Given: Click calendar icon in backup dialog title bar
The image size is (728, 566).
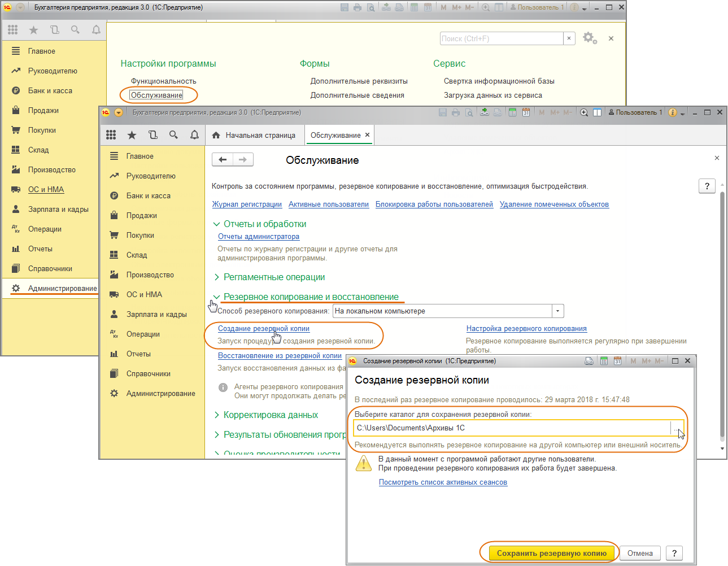Looking at the screenshot, I should [617, 361].
